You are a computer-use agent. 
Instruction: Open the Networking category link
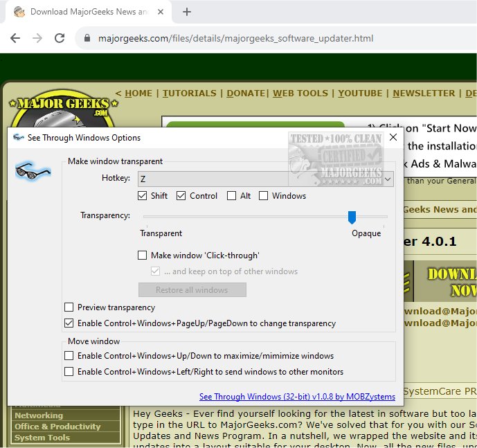tap(39, 415)
